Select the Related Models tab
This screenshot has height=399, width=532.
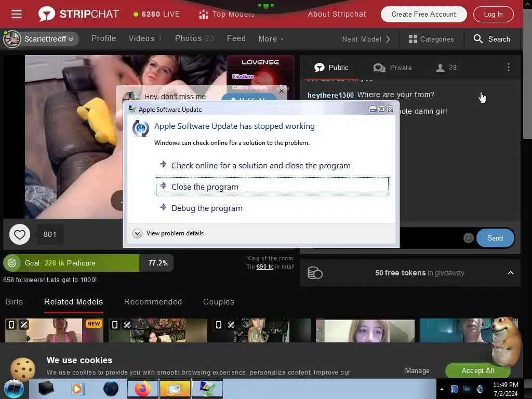[x=74, y=302]
